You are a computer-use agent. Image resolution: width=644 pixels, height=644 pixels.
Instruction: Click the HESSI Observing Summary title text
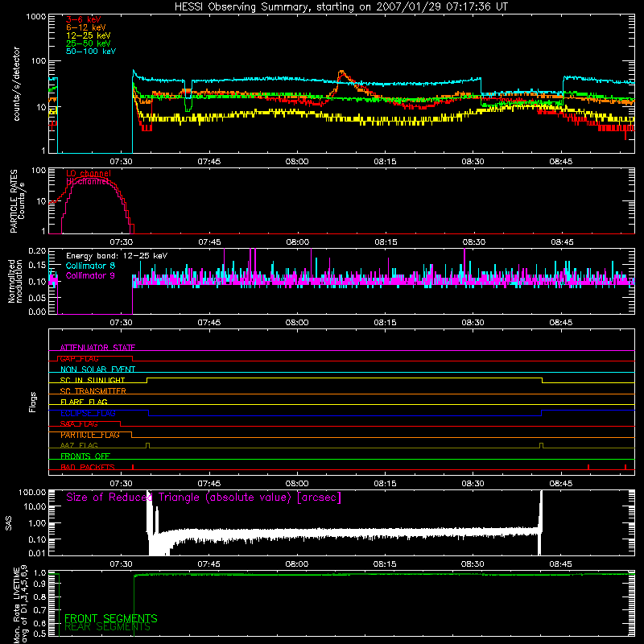(x=341, y=7)
